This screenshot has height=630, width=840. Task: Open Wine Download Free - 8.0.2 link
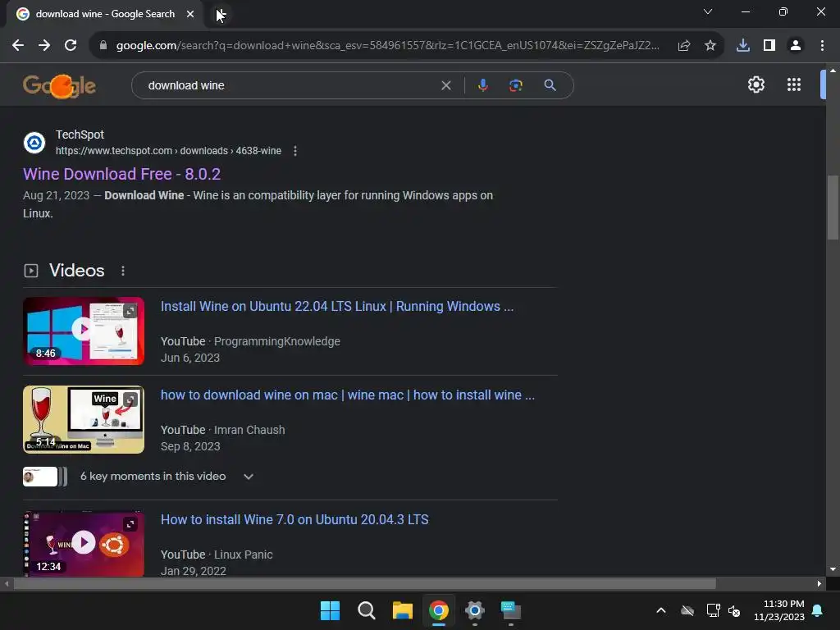(x=121, y=174)
